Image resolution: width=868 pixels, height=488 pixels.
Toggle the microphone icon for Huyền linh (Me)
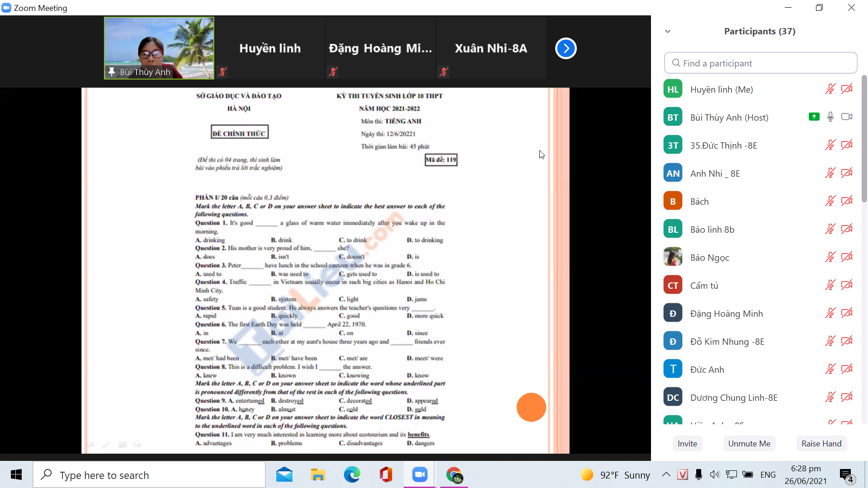click(x=830, y=89)
